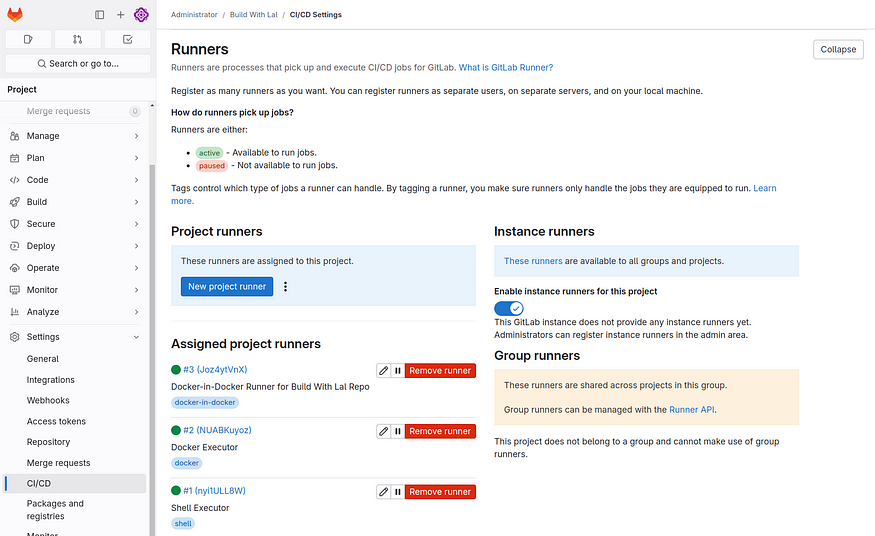Open runner #1 (nyi1ULL8W) details

click(214, 491)
